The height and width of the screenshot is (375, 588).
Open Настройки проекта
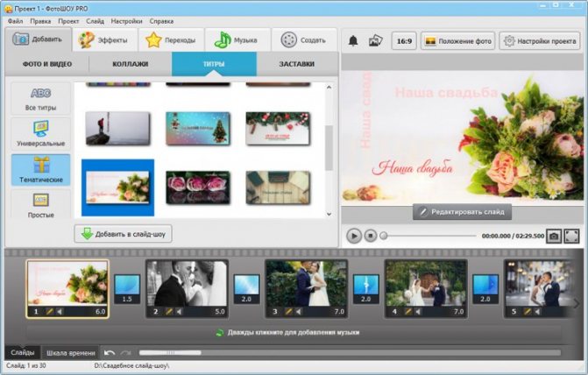[540, 41]
